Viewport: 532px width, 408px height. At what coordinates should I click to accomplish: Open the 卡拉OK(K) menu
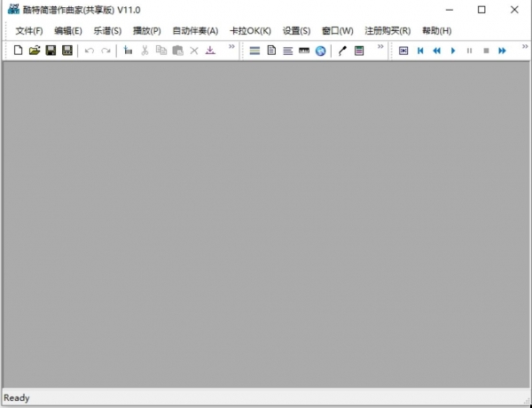click(x=250, y=31)
